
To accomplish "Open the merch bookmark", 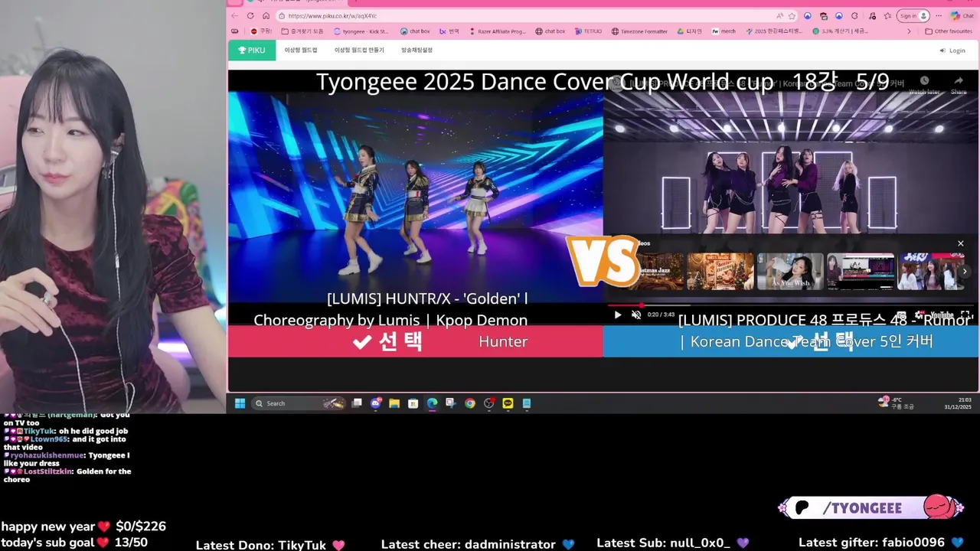I will [x=724, y=31].
